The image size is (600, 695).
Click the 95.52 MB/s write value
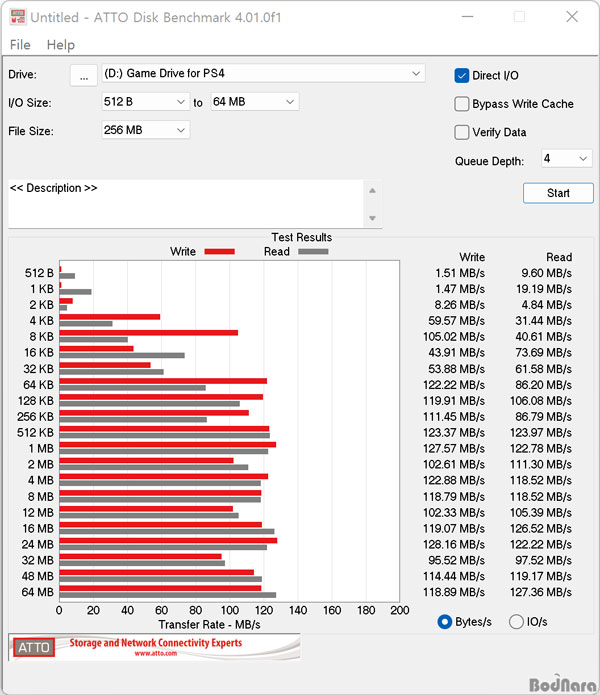457,560
